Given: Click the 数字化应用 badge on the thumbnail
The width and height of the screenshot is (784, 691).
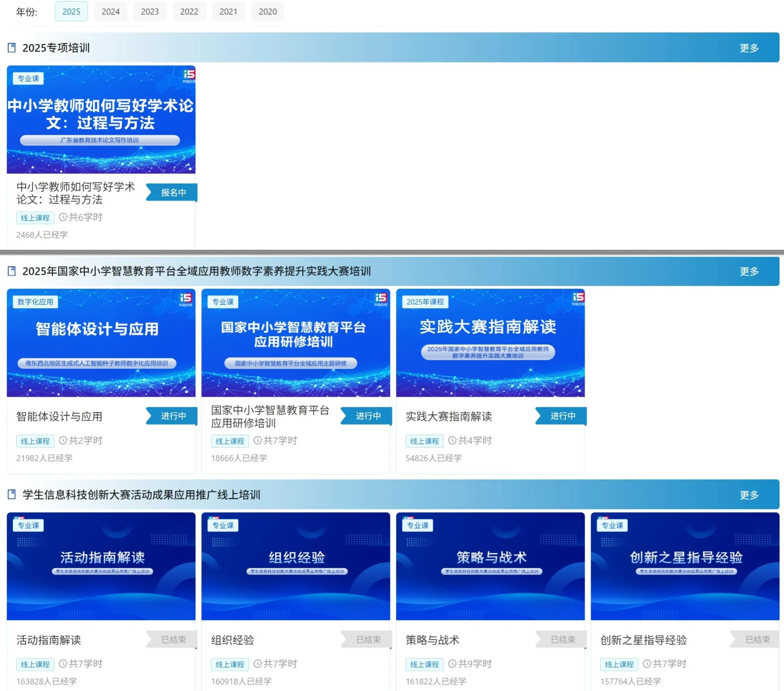Looking at the screenshot, I should coord(35,302).
